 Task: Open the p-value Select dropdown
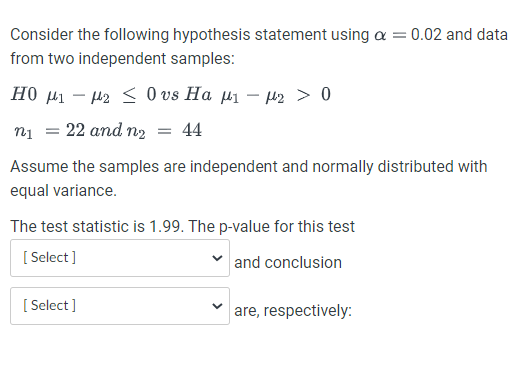tap(120, 258)
